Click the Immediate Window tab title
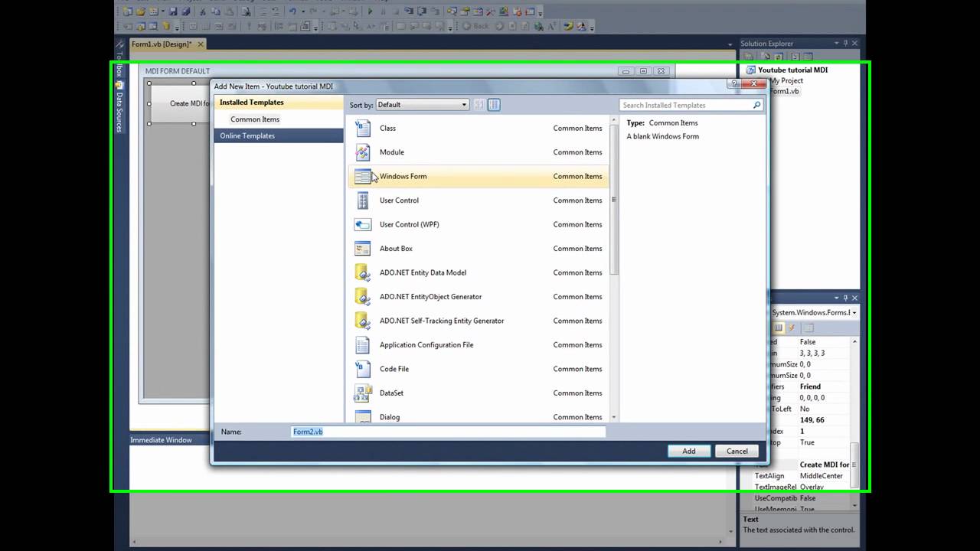 click(x=161, y=440)
